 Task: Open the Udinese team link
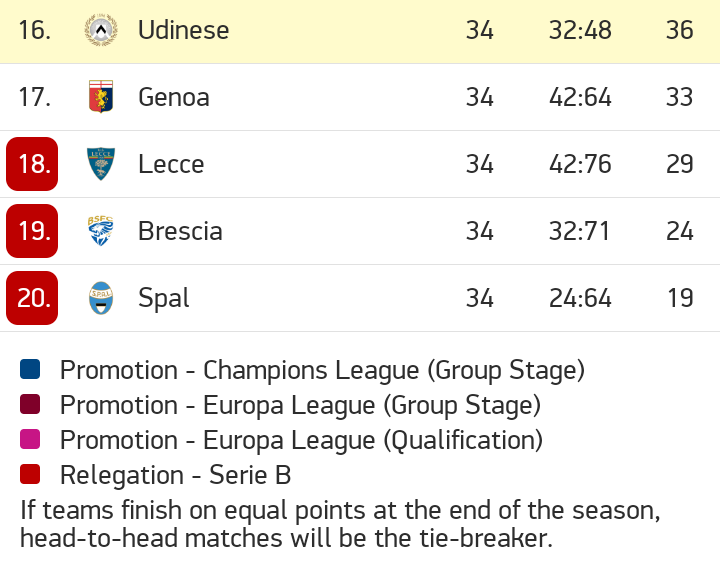[x=183, y=30]
